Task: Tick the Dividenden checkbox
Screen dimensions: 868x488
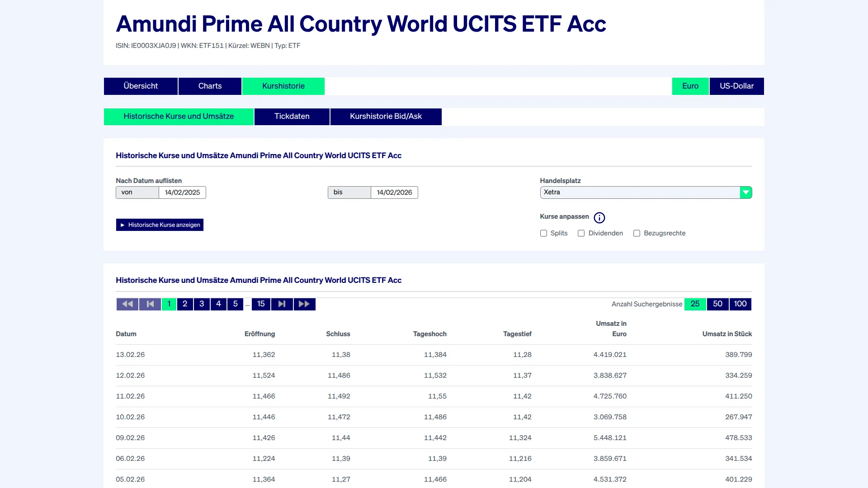Action: point(581,233)
